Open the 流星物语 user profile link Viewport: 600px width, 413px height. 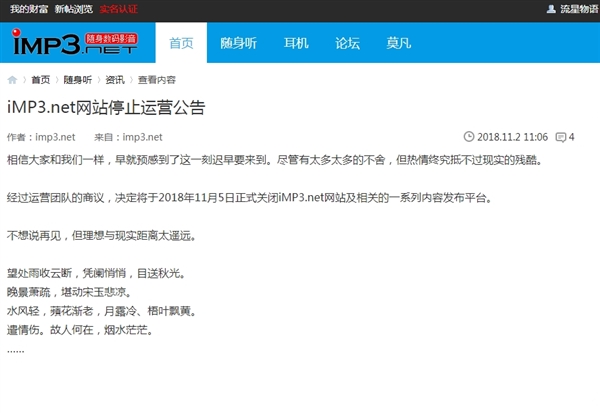[579, 9]
